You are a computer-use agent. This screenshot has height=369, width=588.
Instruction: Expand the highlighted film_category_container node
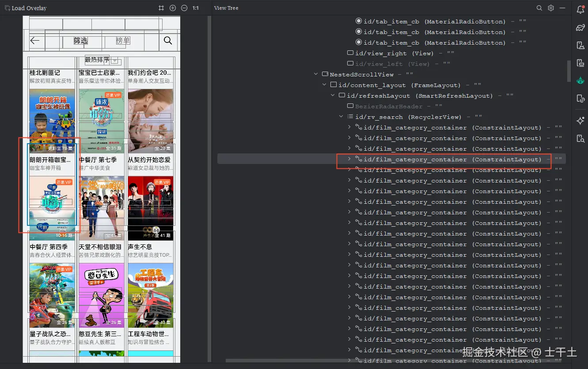coord(349,159)
